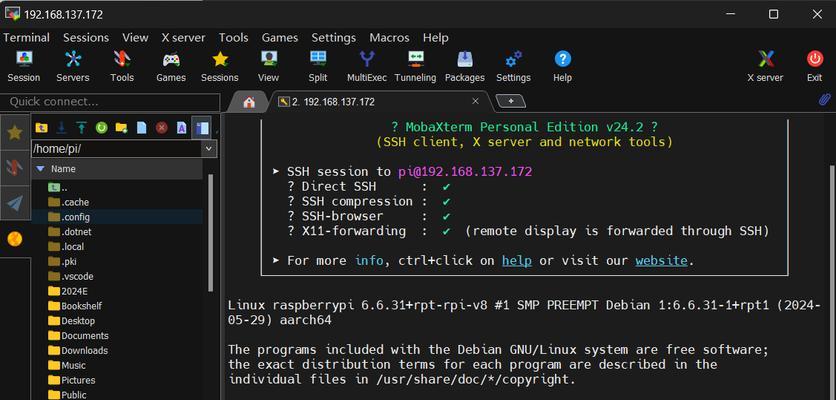Open Settings gears toolbar icon

coord(513,66)
